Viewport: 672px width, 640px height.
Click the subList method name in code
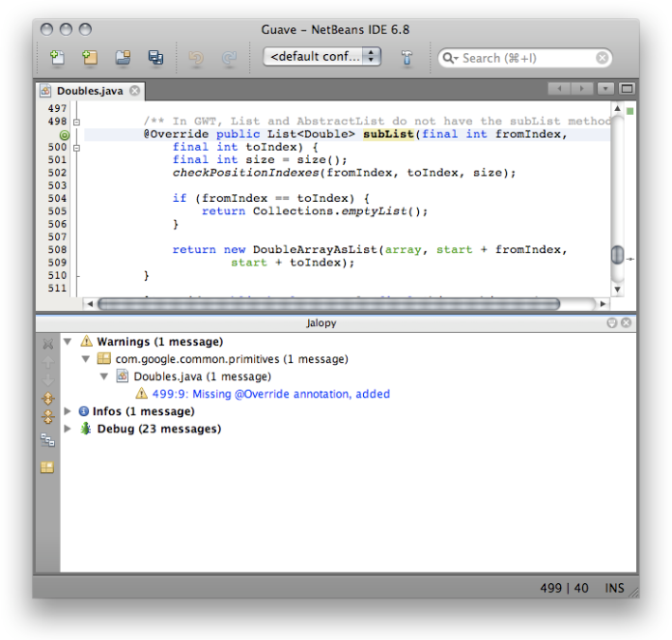coord(388,134)
